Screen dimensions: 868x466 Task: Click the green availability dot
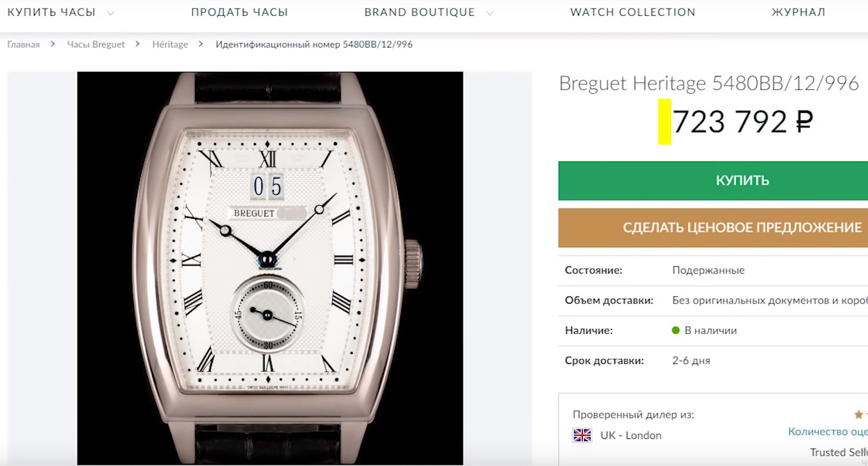point(675,330)
